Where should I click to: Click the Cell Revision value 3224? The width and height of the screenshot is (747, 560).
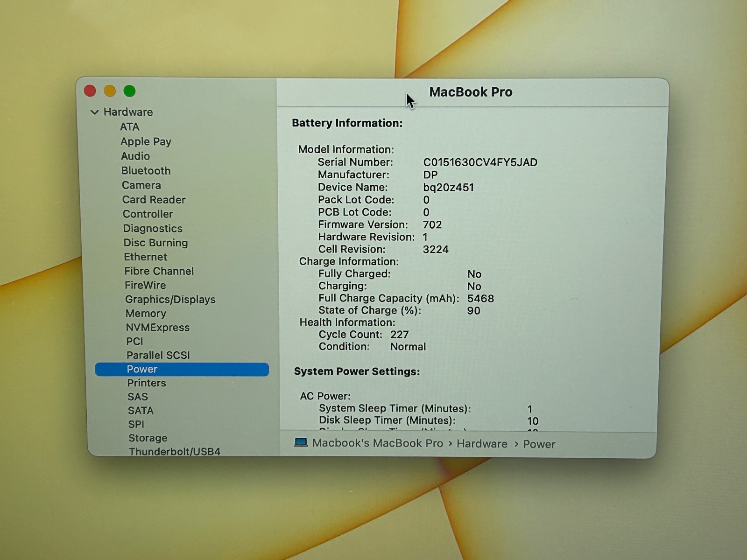click(x=436, y=250)
